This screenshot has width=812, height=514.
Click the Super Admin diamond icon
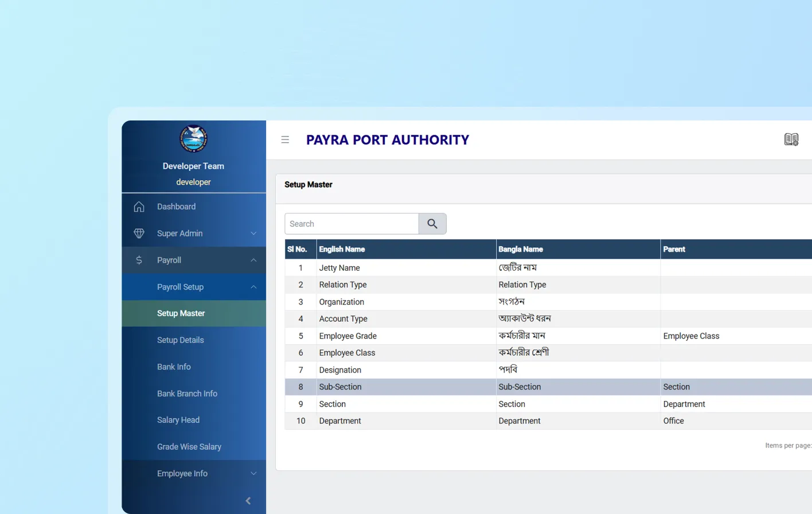pyautogui.click(x=139, y=233)
